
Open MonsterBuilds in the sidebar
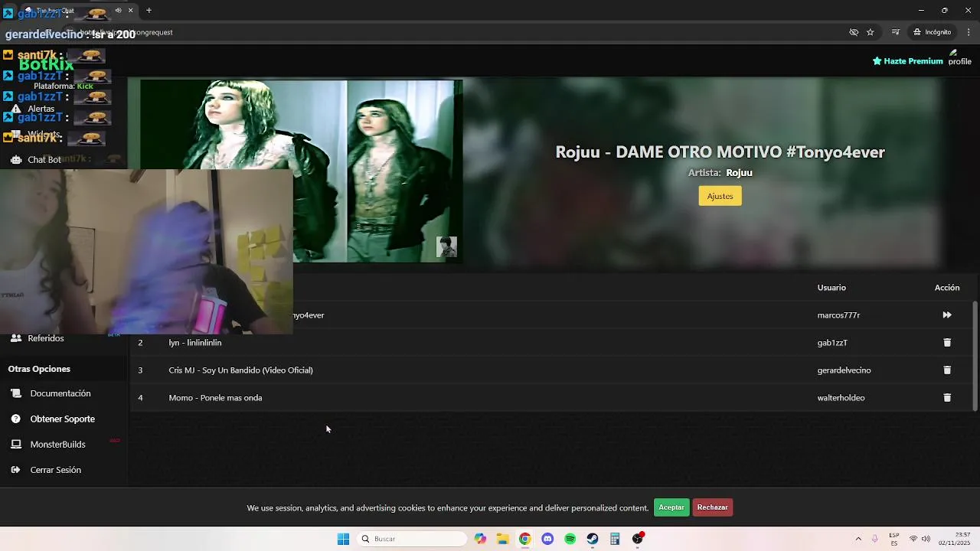click(57, 445)
